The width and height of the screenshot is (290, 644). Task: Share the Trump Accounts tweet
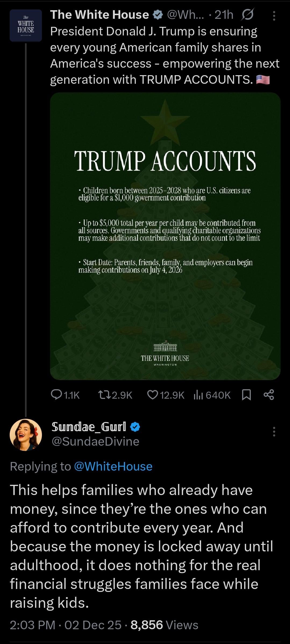269,395
